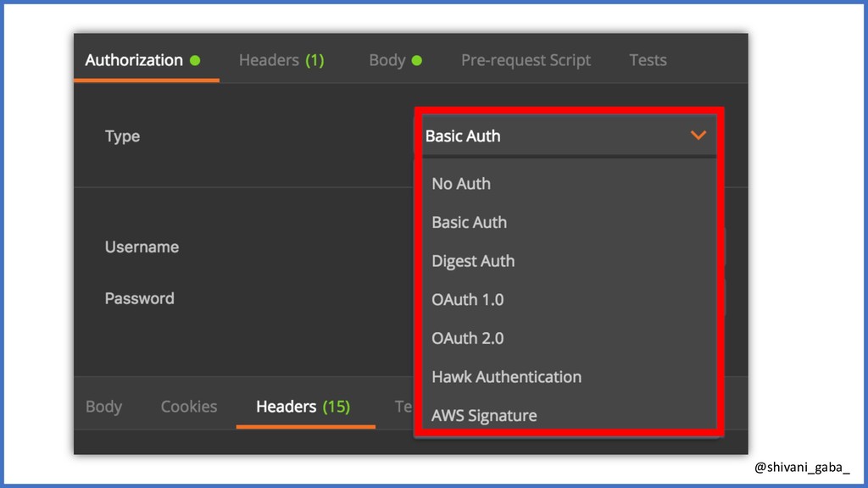Expand the Basic Auth type dropdown

pos(569,136)
